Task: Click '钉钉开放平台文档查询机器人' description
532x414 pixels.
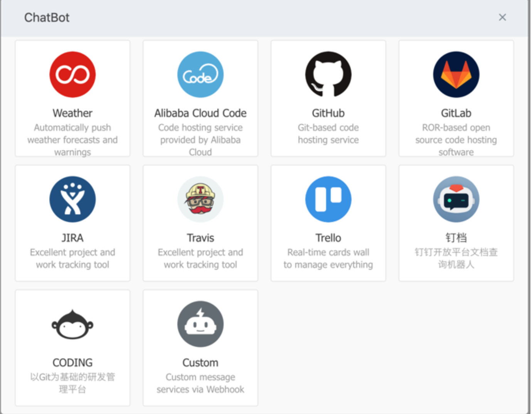Action: [x=456, y=258]
